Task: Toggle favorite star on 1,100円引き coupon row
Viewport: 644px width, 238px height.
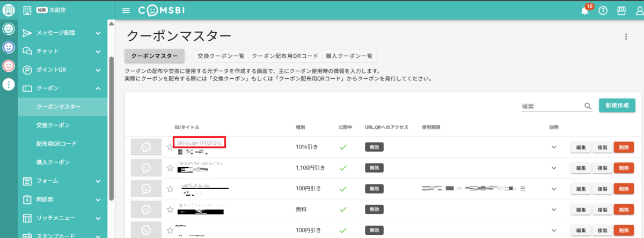Action: (x=170, y=168)
